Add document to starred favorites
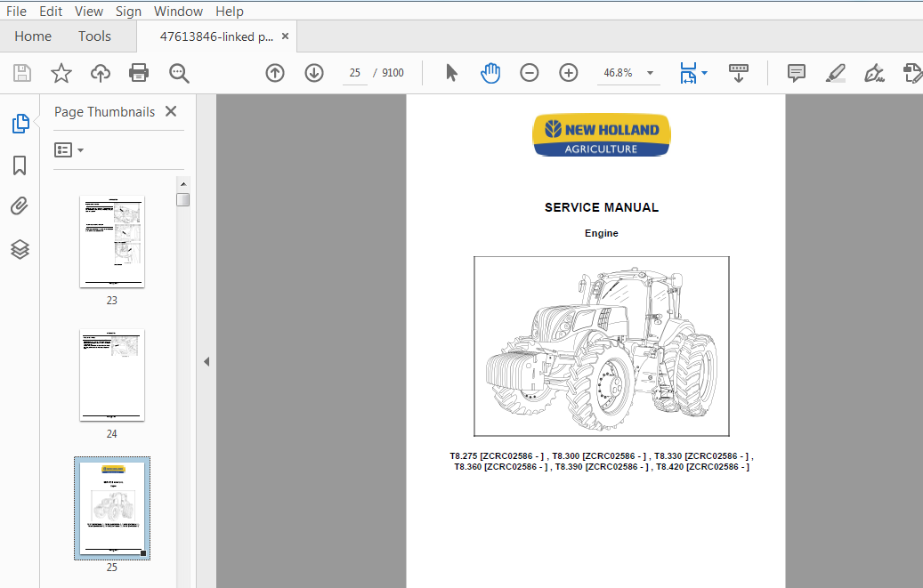 pyautogui.click(x=61, y=73)
